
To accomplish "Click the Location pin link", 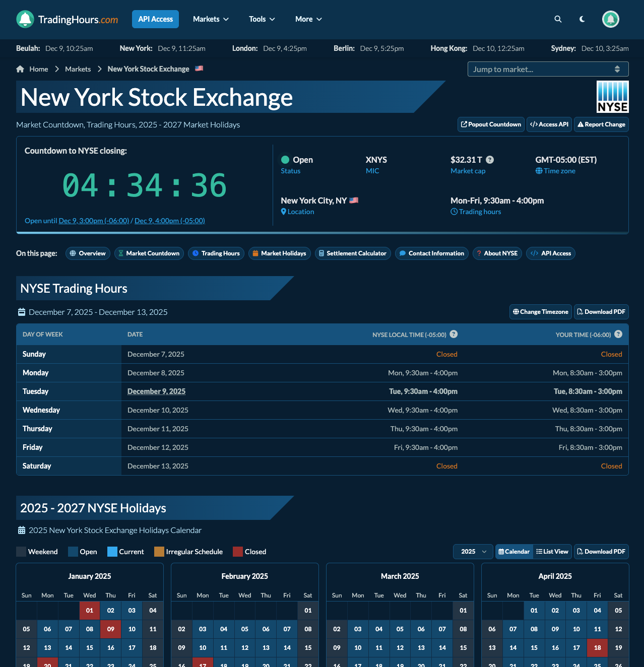I will click(297, 212).
